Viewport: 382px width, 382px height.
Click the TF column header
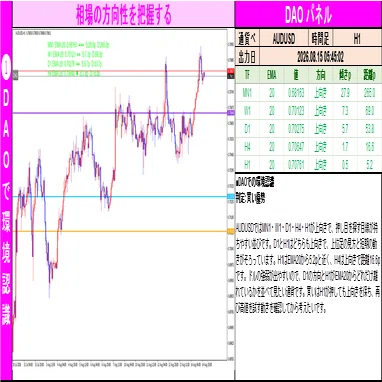click(x=247, y=74)
